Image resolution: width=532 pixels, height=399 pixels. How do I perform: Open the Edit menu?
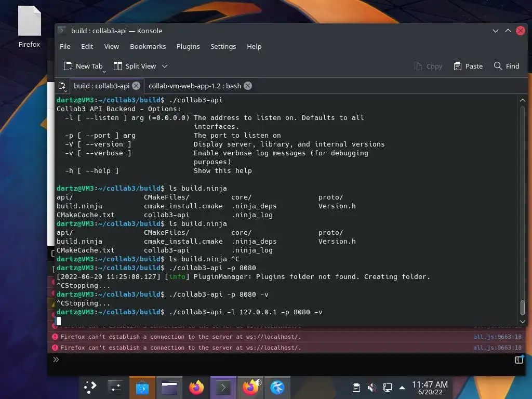pyautogui.click(x=87, y=46)
